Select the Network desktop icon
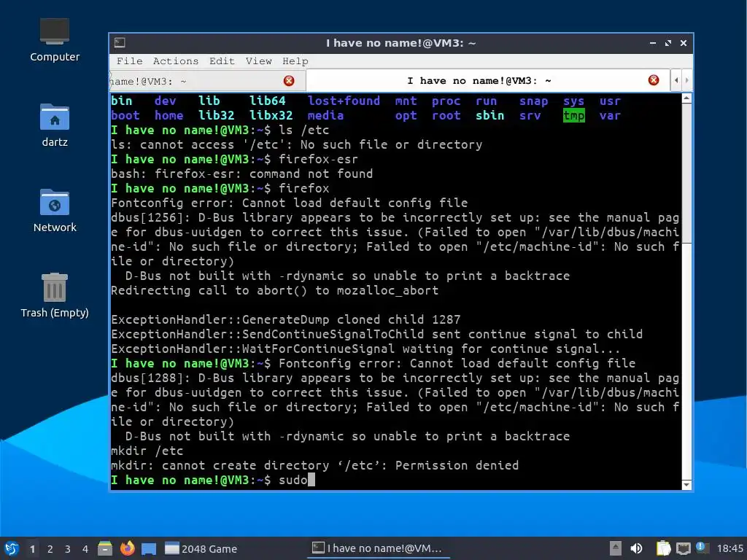This screenshot has height=560, width=747. pyautogui.click(x=54, y=211)
